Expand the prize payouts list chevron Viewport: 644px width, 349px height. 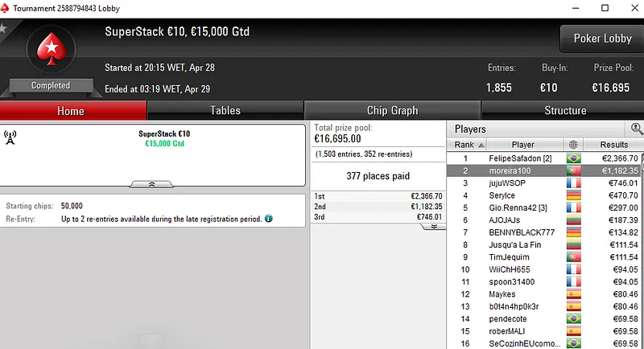click(432, 226)
